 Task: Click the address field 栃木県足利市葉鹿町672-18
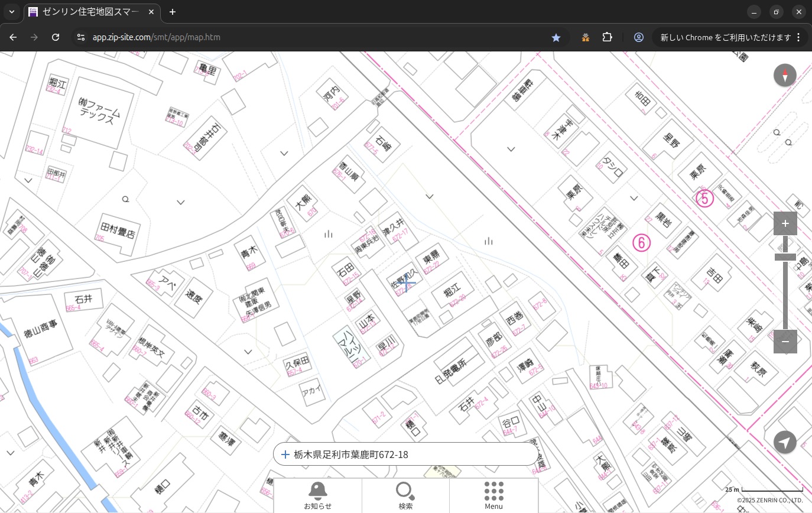[406, 454]
